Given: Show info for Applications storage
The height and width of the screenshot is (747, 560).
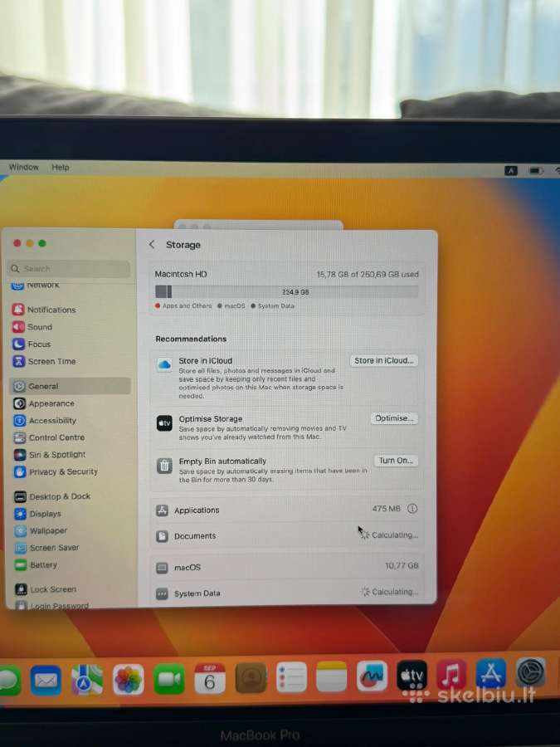Looking at the screenshot, I should coord(412,509).
